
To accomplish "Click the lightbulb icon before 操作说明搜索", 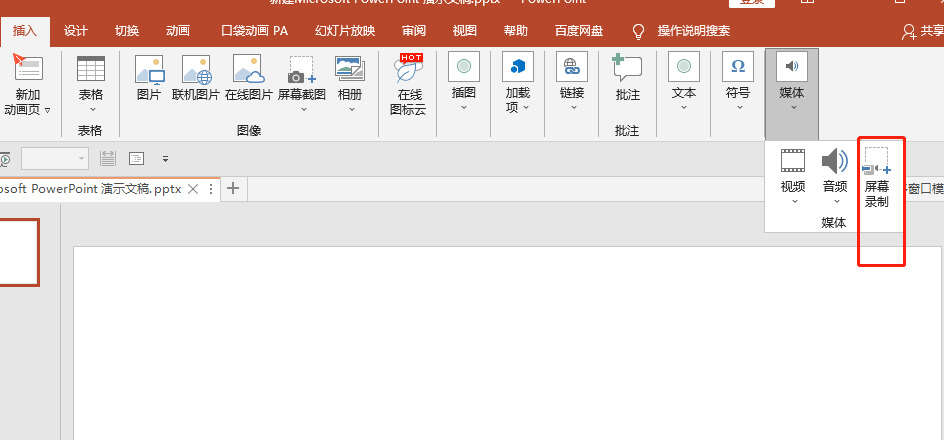I will click(638, 31).
